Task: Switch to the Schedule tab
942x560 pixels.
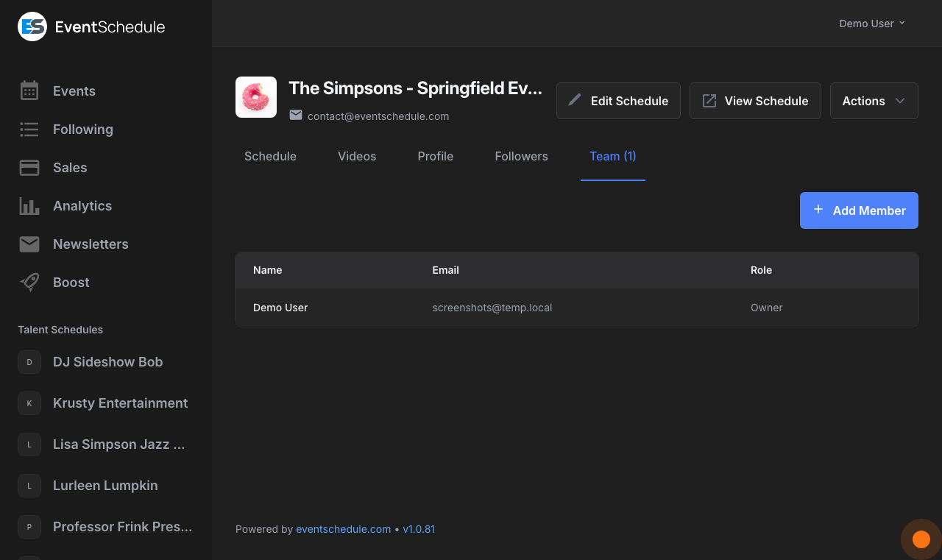Action: (270, 156)
